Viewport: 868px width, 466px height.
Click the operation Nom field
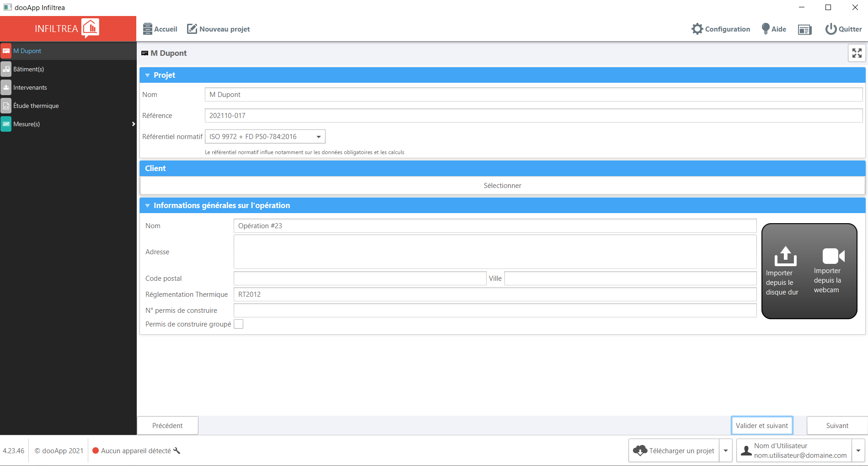point(495,226)
